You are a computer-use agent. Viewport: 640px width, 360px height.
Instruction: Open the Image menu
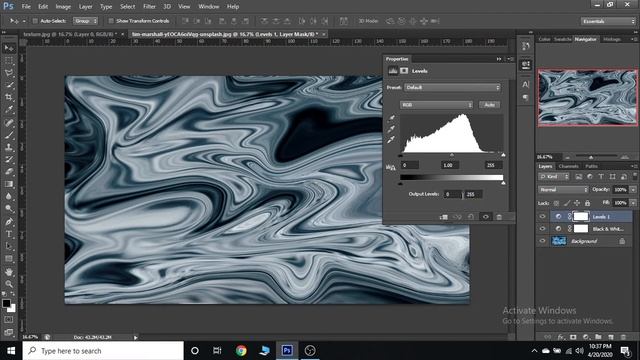63,7
